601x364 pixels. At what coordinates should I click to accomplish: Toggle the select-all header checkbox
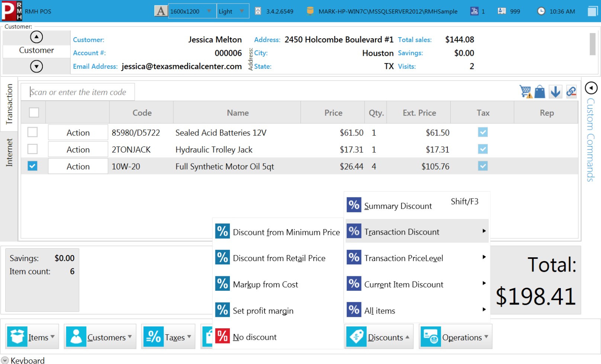pos(34,112)
